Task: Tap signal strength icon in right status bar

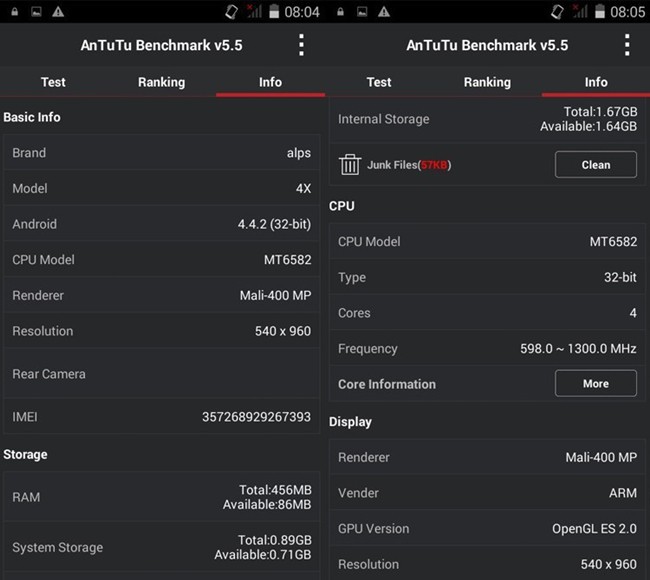Action: click(580, 12)
